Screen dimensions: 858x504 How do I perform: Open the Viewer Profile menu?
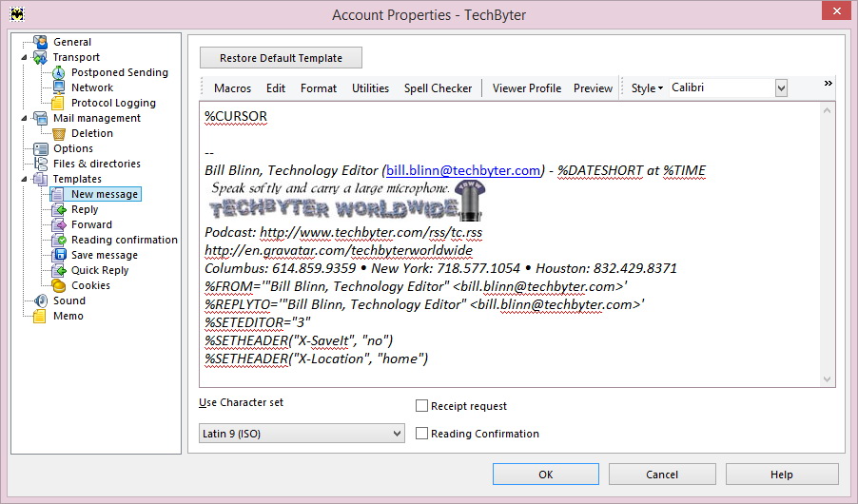[x=526, y=88]
